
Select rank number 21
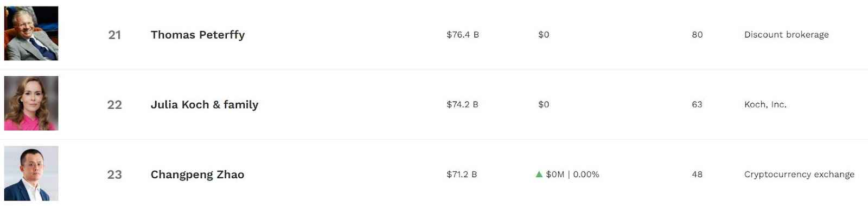pos(114,35)
